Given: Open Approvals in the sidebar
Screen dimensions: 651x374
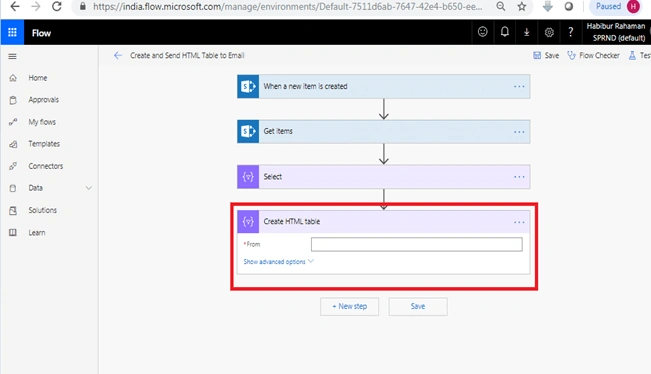Looking at the screenshot, I should [x=43, y=100].
